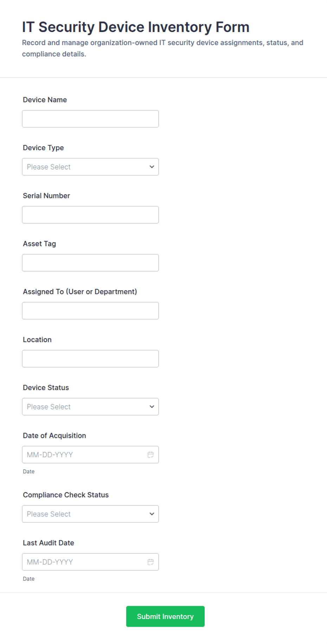
Task: Click the Device Name label
Action: point(45,100)
